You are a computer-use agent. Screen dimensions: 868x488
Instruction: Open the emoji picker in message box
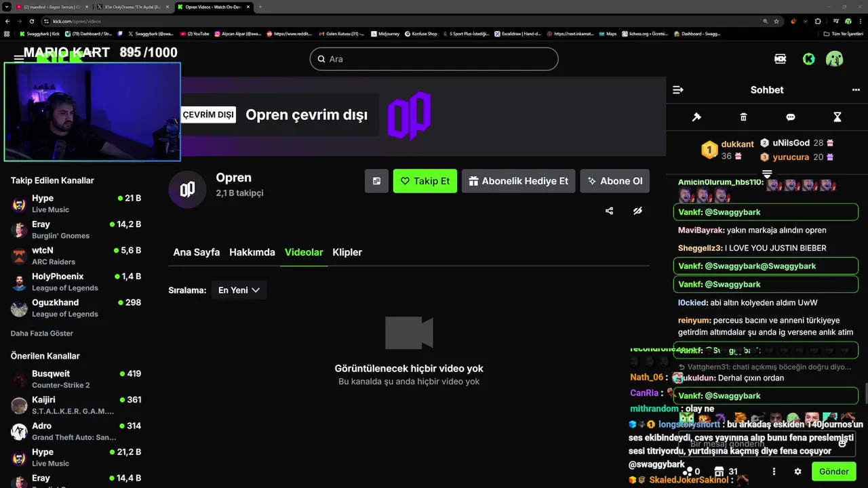(842, 443)
